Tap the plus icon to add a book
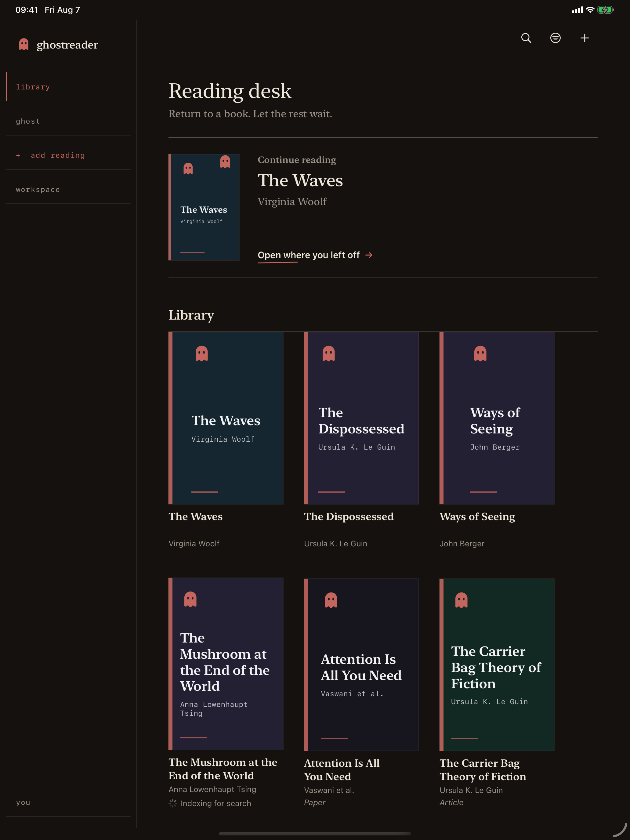Viewport: 630px width, 840px height. pos(585,38)
